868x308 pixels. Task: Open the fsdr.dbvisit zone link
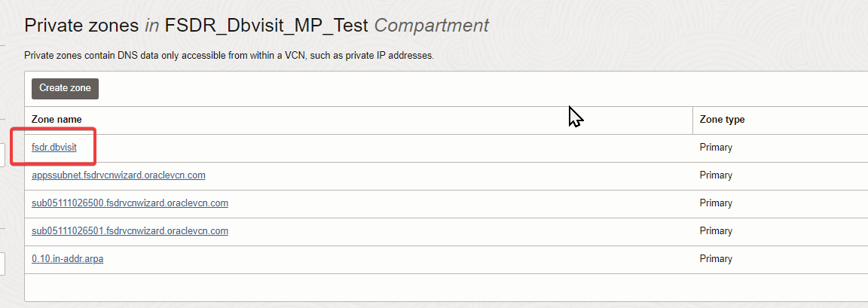coord(54,148)
